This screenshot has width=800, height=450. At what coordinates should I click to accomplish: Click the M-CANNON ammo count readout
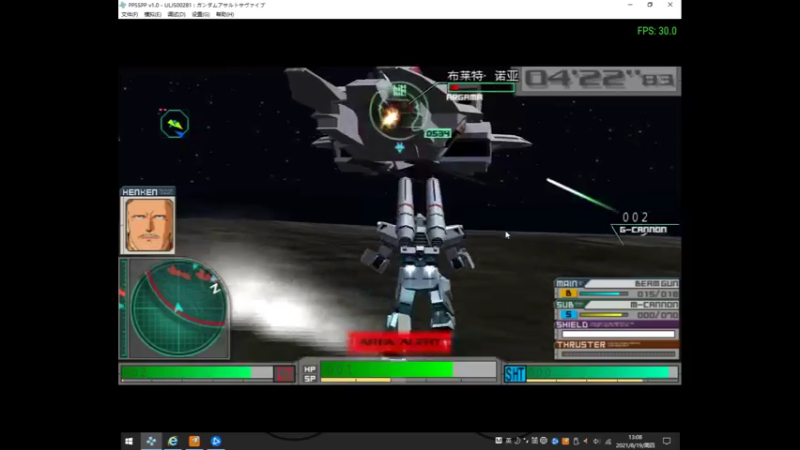[657, 315]
